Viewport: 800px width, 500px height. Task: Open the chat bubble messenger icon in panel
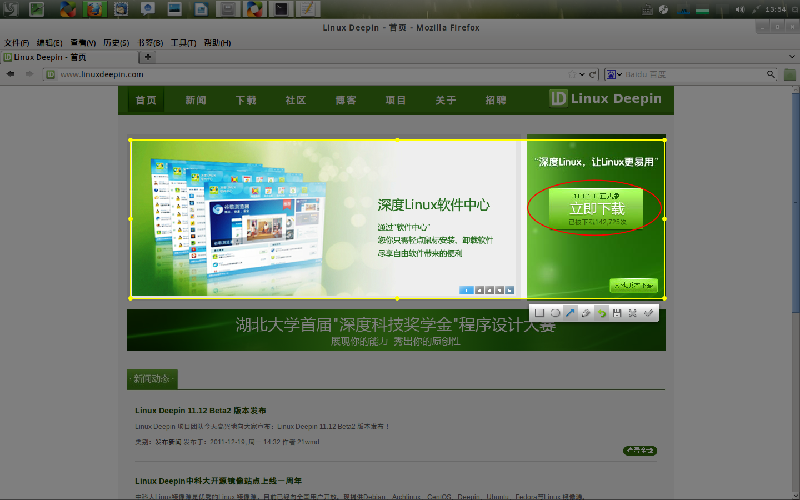tap(147, 9)
